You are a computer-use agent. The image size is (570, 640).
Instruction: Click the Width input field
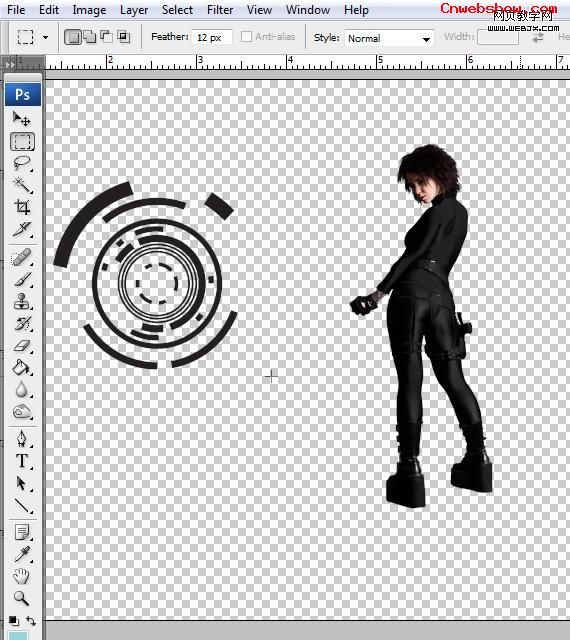tap(498, 37)
